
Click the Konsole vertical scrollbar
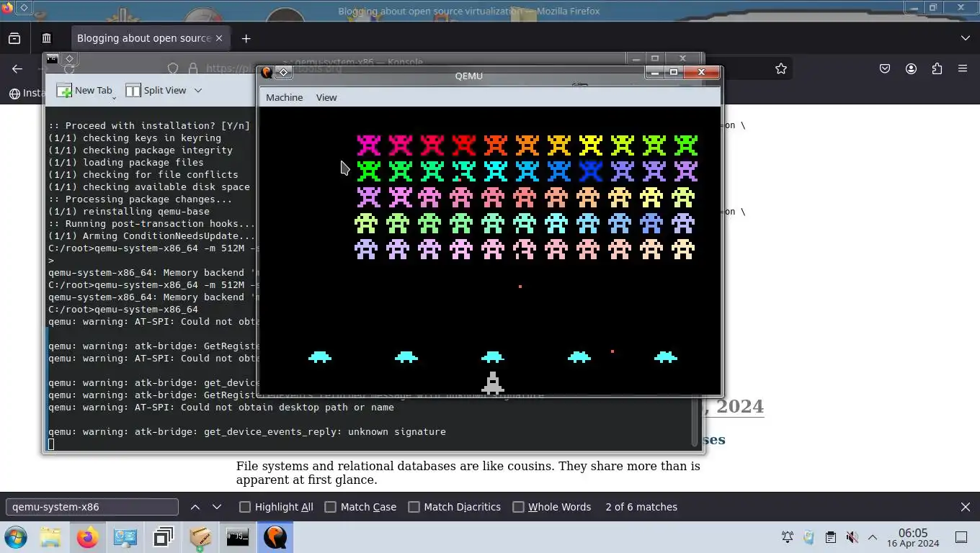point(695,421)
